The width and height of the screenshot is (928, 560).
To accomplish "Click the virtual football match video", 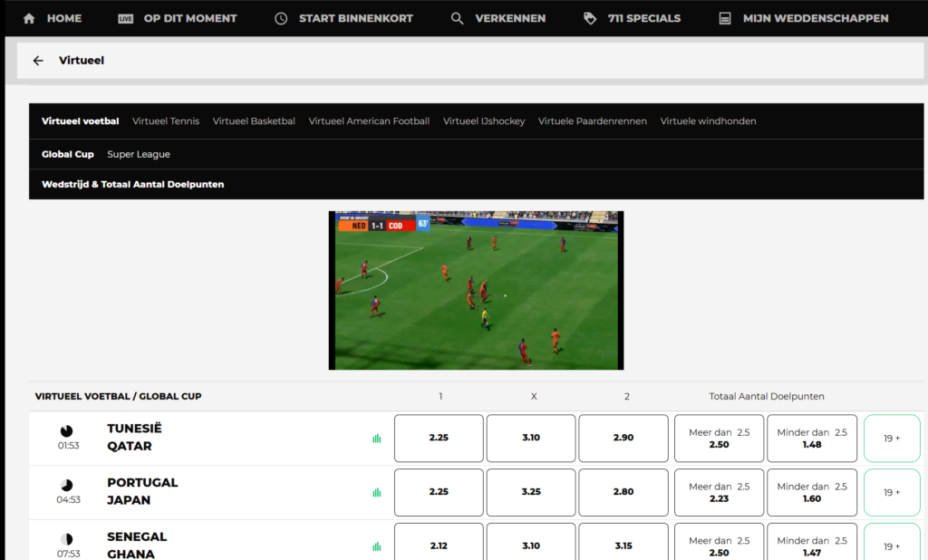I will 476,291.
